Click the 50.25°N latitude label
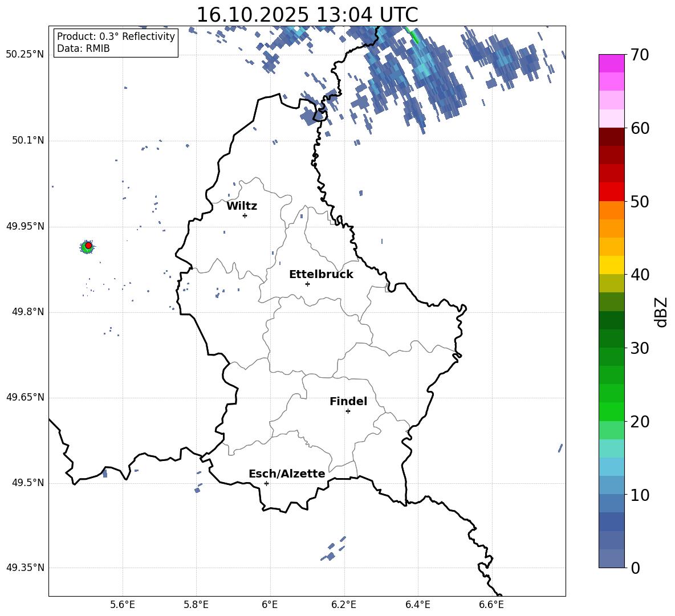This screenshot has width=675, height=616. (x=25, y=55)
